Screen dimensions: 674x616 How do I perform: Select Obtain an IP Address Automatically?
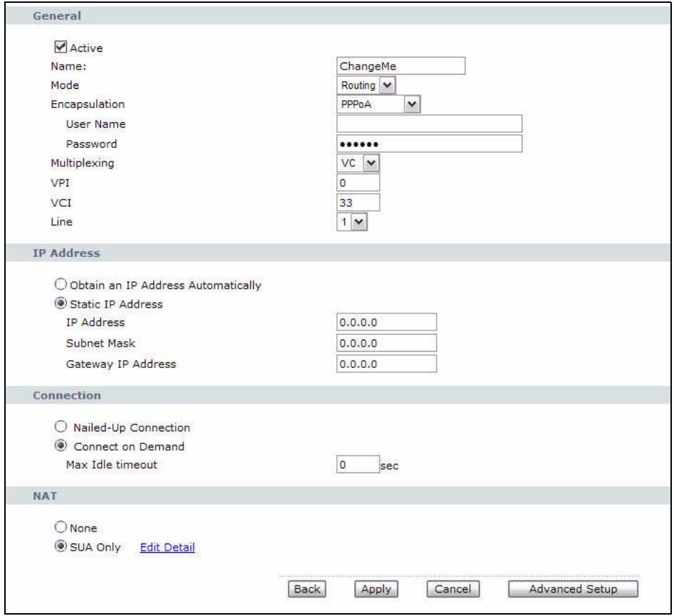click(60, 284)
